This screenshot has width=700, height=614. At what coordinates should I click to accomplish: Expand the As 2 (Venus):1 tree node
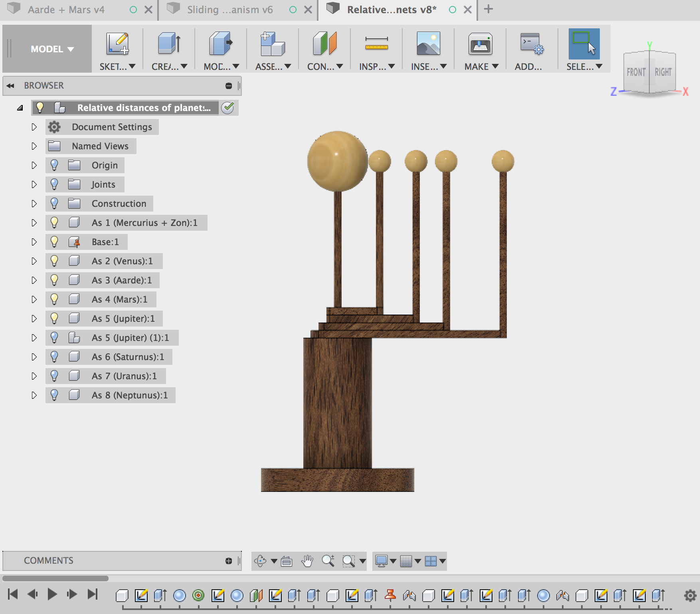point(34,261)
